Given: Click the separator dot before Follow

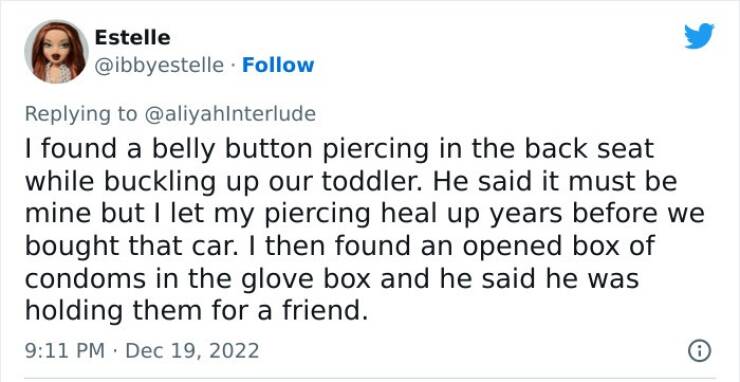Looking at the screenshot, I should click(x=233, y=66).
